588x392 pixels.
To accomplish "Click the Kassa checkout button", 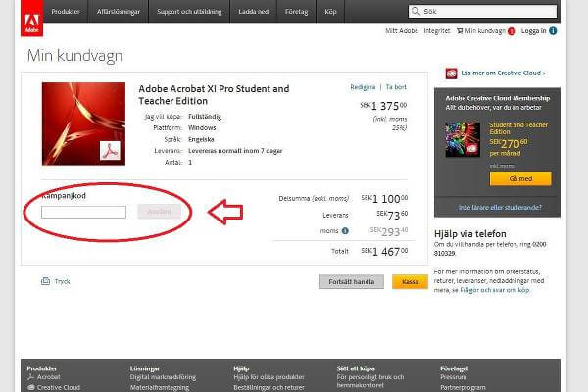I will point(410,281).
